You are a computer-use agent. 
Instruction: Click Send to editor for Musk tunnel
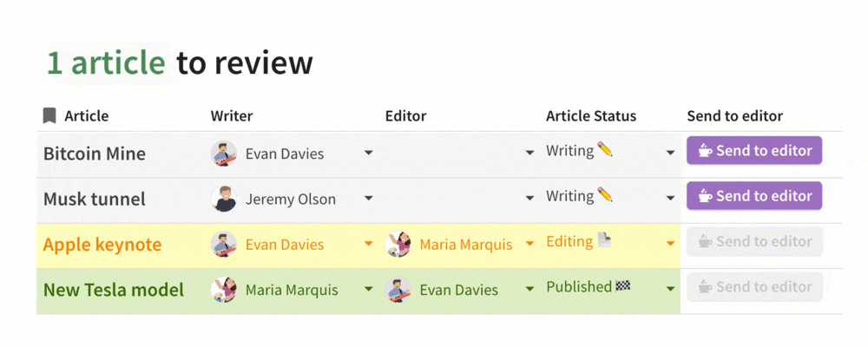click(x=754, y=196)
